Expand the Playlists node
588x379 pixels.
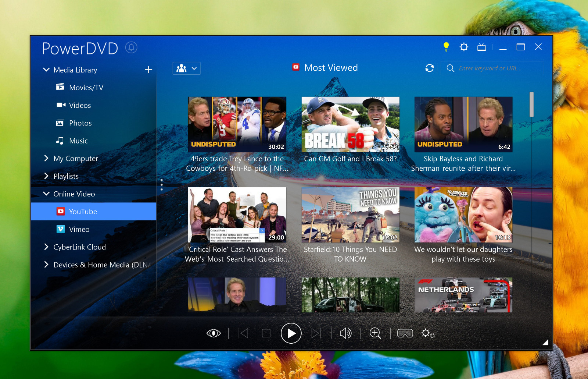(46, 176)
